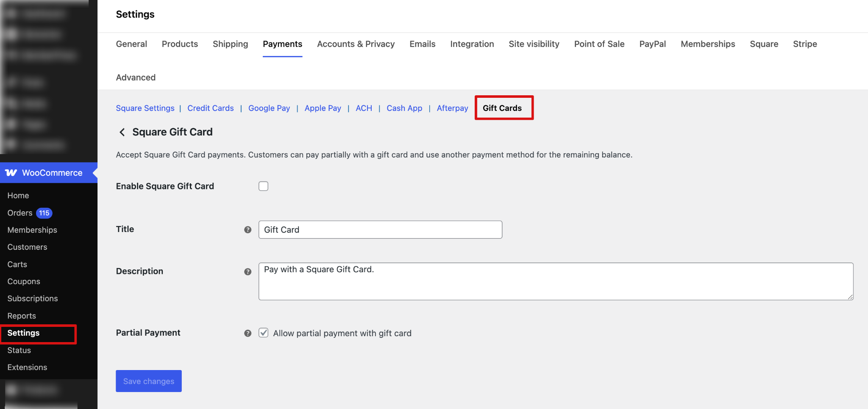Open the Afterpay payment settings

coord(452,108)
